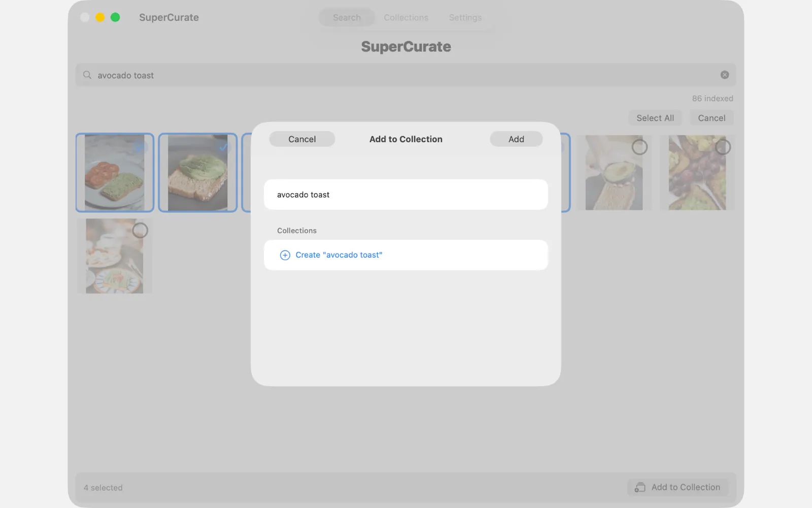Open the halved avocado on toast thumbnail
812x508 pixels.
click(x=614, y=173)
